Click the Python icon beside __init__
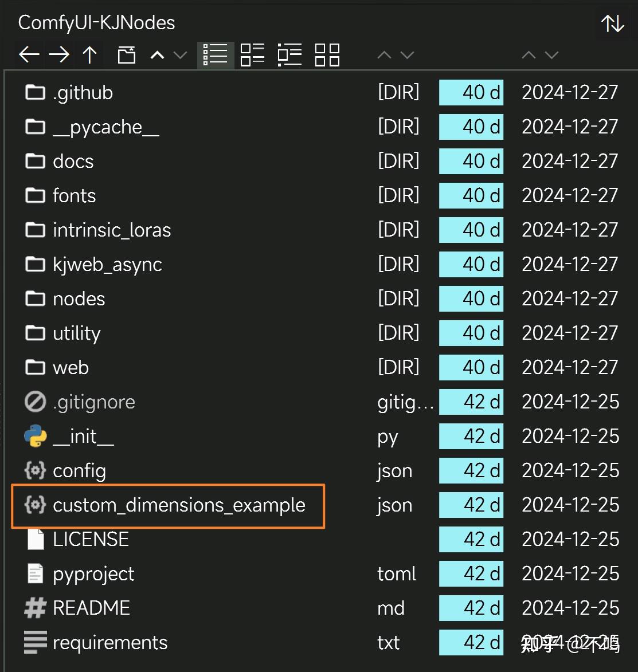The width and height of the screenshot is (638, 672). (x=34, y=436)
